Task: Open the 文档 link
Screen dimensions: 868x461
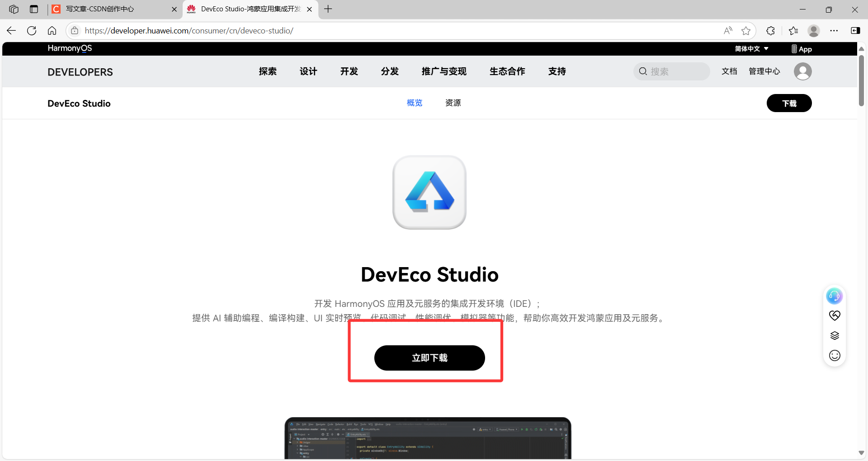Action: (729, 71)
